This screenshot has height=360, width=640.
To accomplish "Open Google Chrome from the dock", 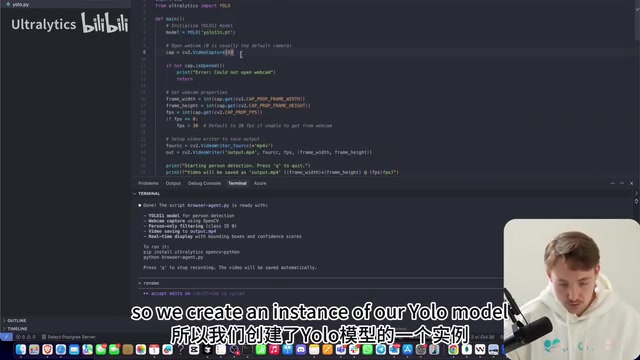I will point(453,349).
